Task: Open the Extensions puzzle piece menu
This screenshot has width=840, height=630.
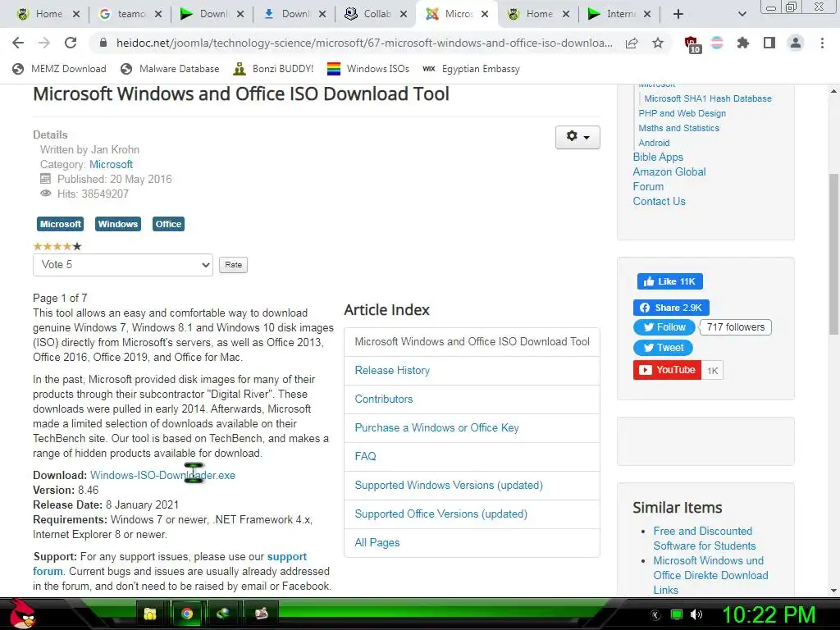Action: [743, 43]
